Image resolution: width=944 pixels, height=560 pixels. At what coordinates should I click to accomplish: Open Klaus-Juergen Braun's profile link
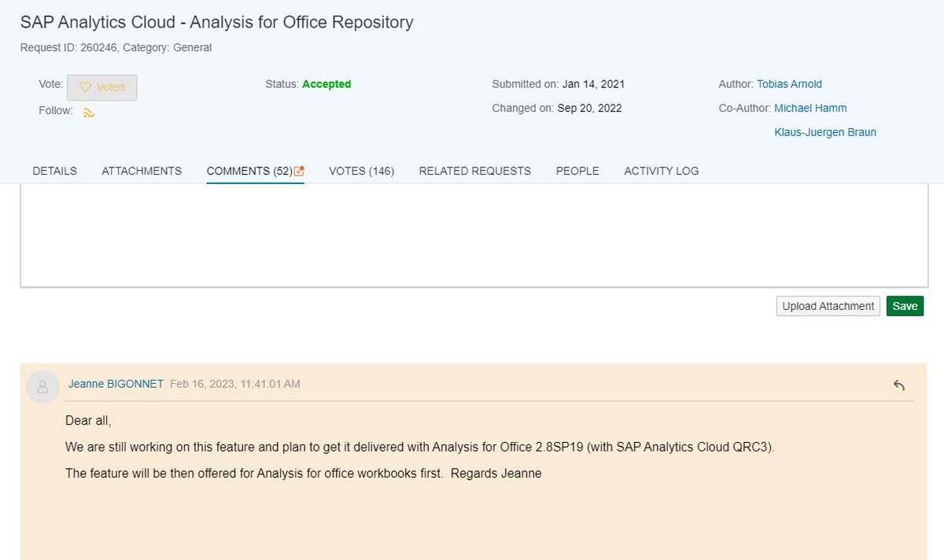[825, 132]
